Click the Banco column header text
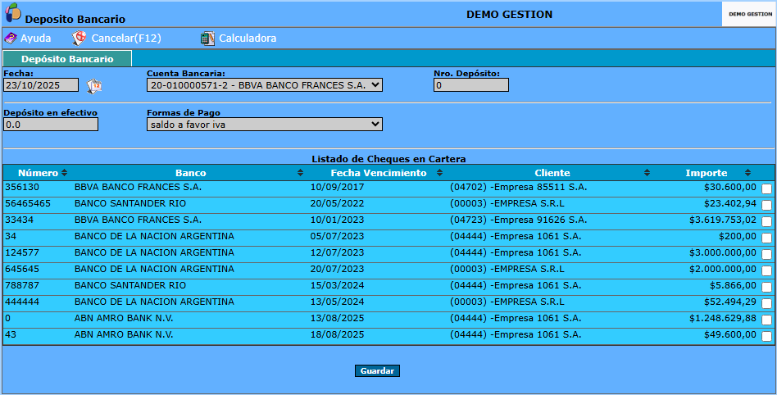This screenshot has height=395, width=777. (x=191, y=173)
